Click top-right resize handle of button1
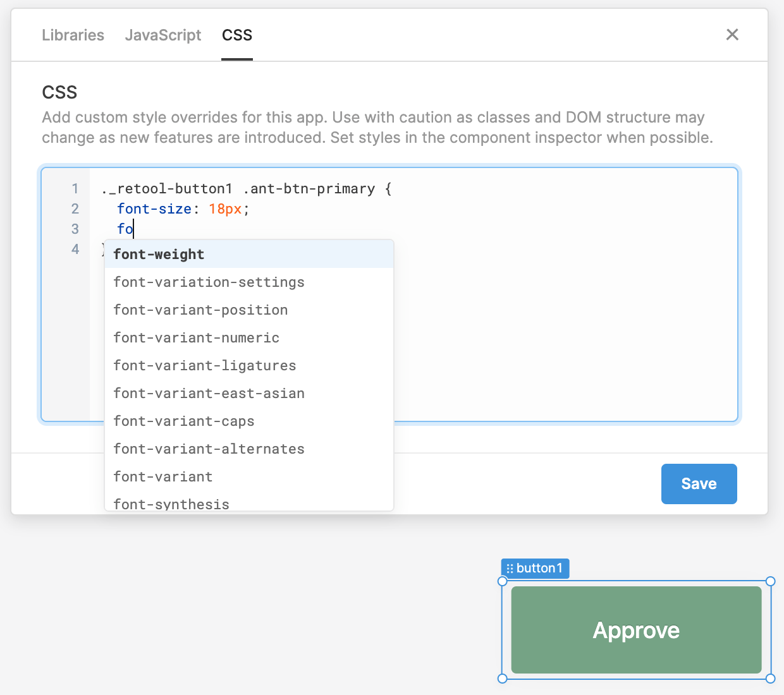This screenshot has height=695, width=784. [770, 581]
